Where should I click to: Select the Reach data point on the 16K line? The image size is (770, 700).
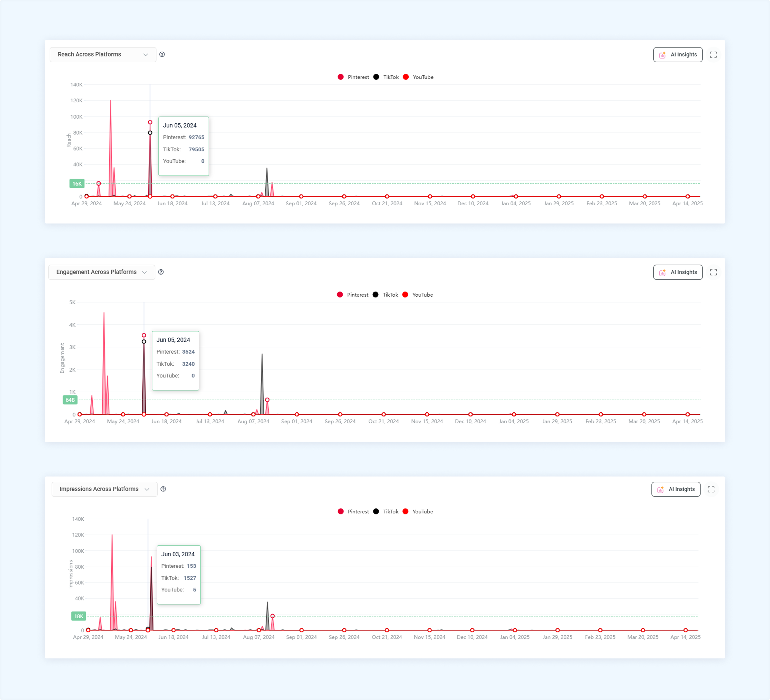coord(99,184)
